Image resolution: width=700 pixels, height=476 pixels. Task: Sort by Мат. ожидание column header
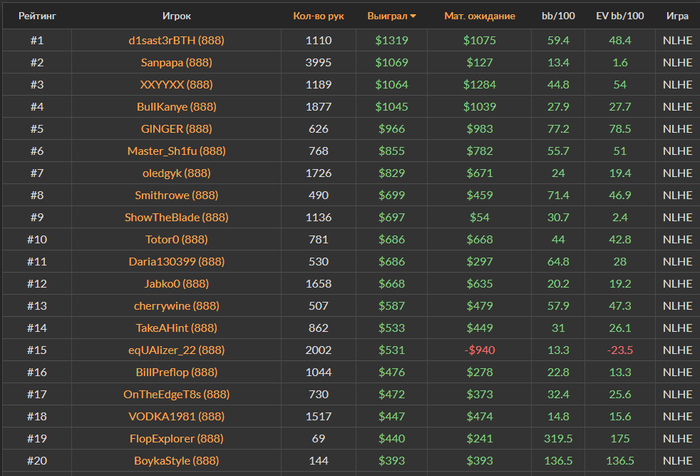coord(479,17)
